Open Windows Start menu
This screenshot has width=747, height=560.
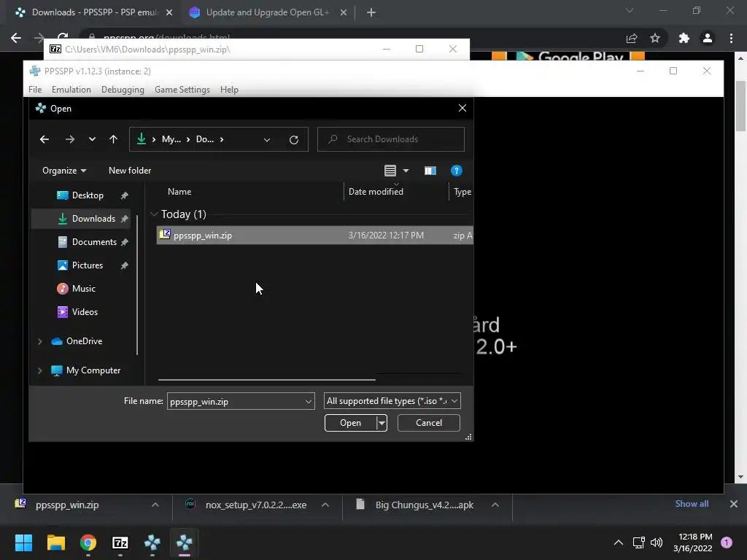23,542
